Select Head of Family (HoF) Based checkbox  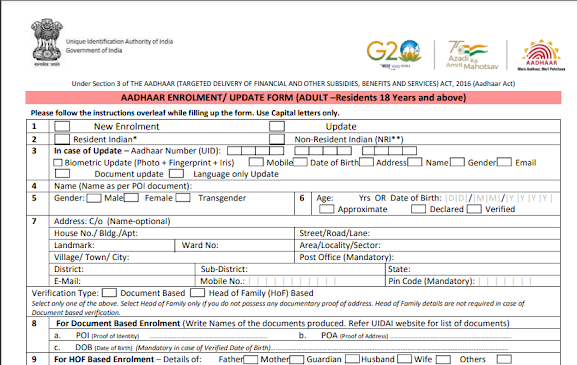click(197, 293)
